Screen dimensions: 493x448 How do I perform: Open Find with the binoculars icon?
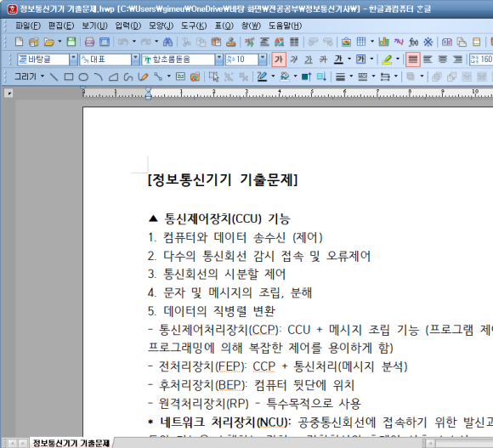168,42
